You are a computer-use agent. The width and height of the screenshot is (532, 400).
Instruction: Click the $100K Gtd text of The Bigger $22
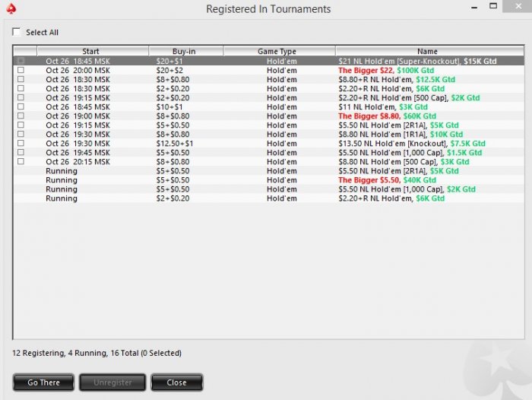[415, 70]
